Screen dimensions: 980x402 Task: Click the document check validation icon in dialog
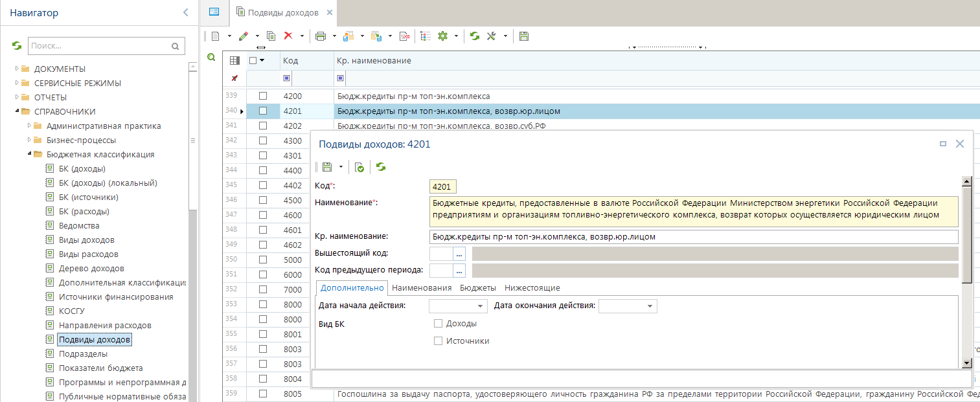[x=359, y=167]
